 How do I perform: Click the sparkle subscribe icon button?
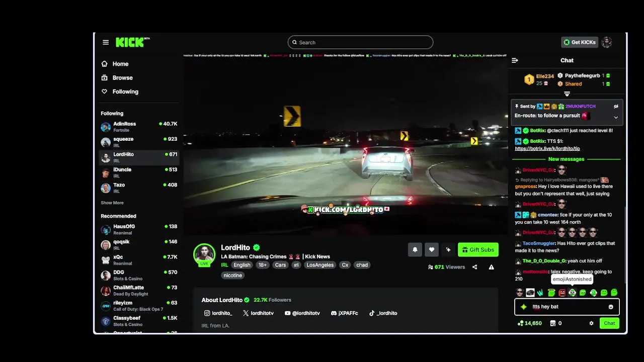[448, 249]
